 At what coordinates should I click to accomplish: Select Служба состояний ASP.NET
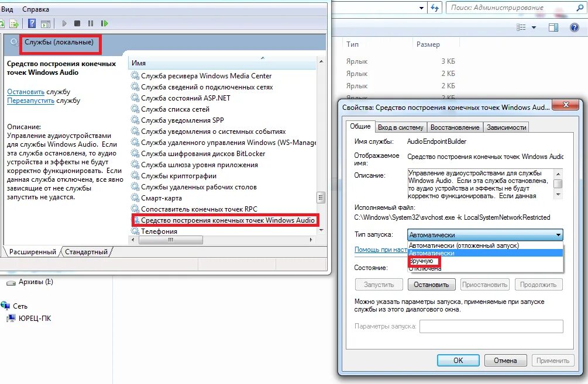(185, 98)
